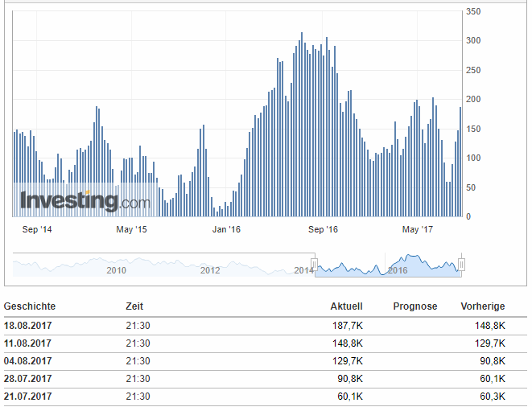Click the Vorherige column header
532x407 pixels.
click(x=482, y=306)
